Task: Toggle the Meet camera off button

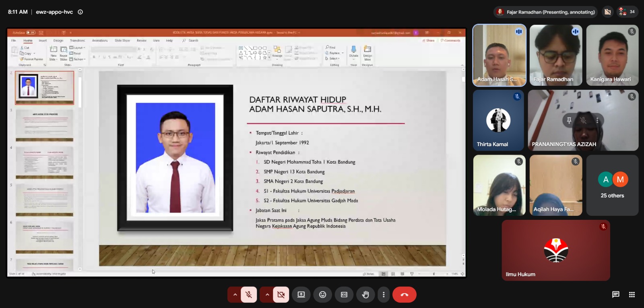Action: point(281,295)
